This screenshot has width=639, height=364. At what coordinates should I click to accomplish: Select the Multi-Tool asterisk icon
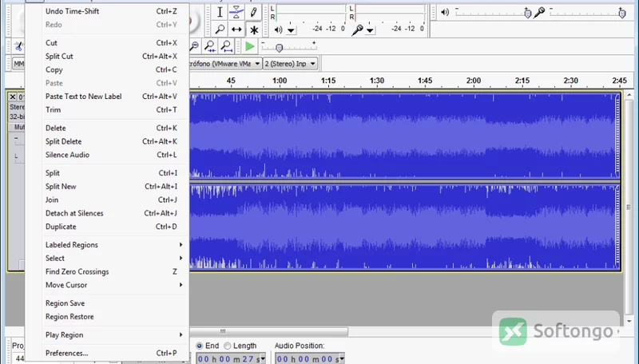(254, 30)
